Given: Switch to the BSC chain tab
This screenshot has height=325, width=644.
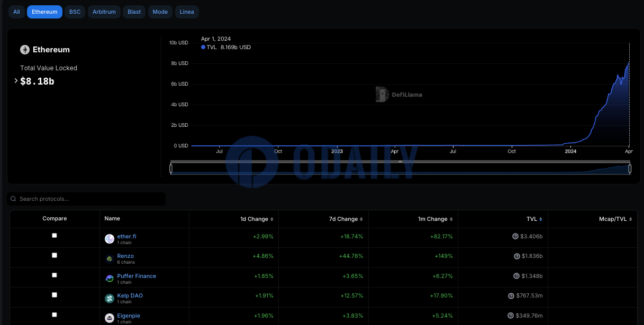Looking at the screenshot, I should pos(75,12).
